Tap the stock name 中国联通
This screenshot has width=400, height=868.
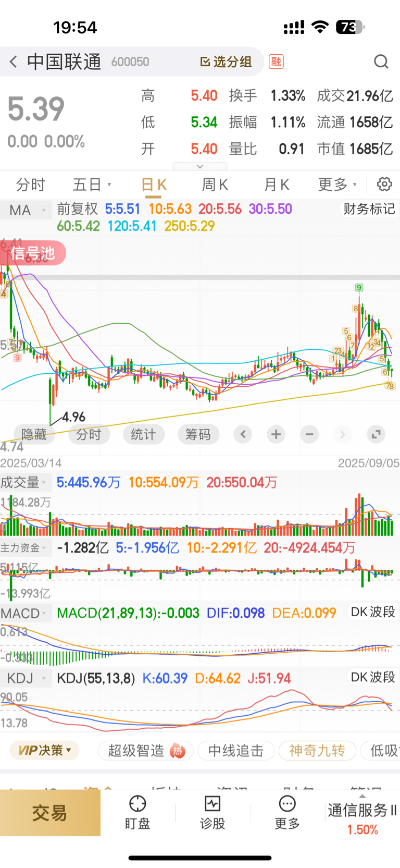tap(64, 62)
